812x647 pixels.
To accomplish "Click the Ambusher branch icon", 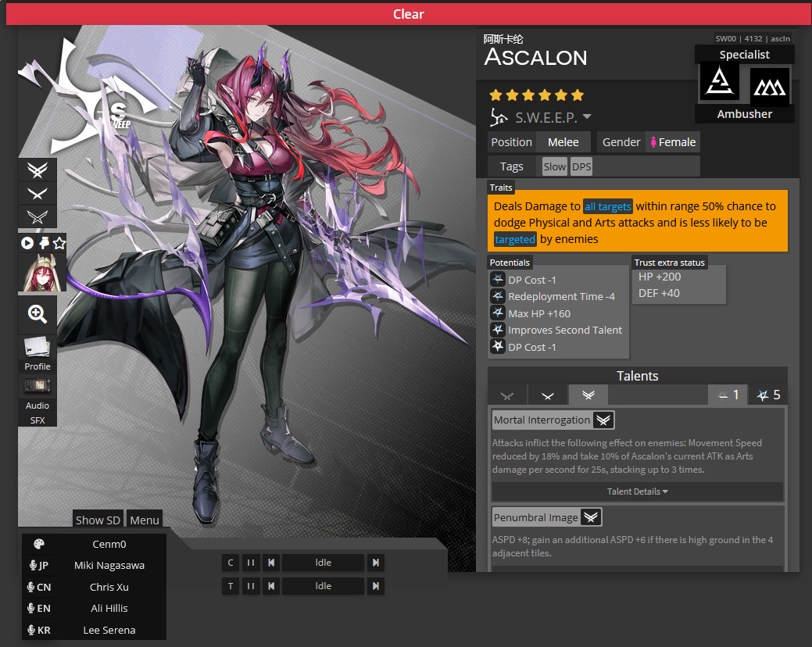I will (x=770, y=87).
